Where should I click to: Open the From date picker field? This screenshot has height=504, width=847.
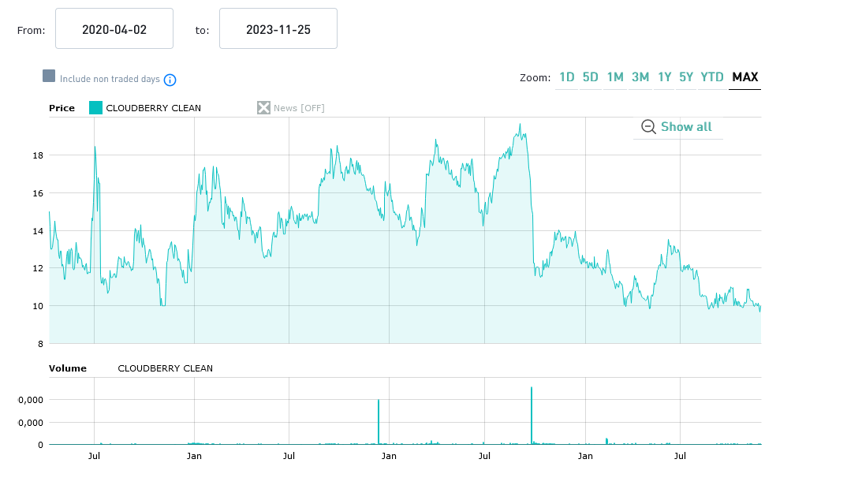114,29
